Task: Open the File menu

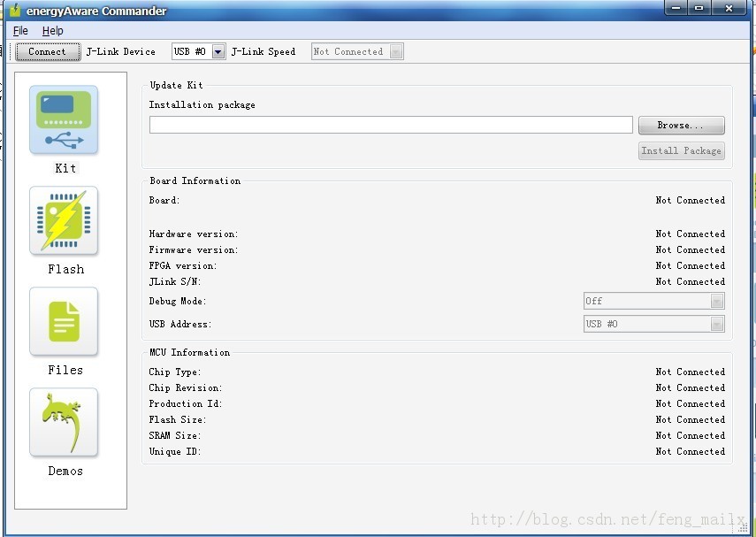Action: (x=20, y=31)
